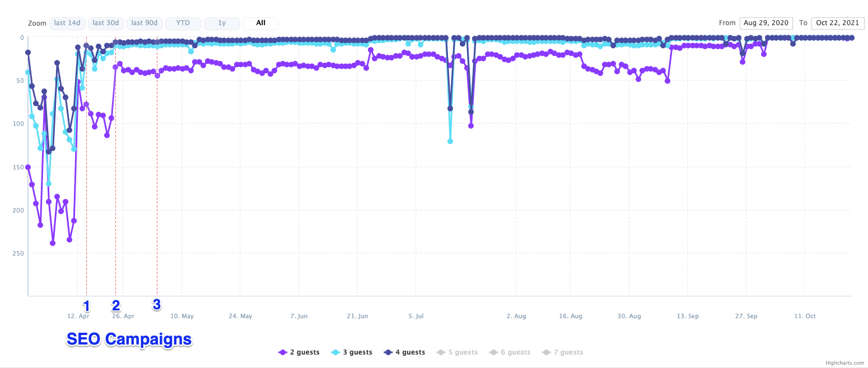Show the 5 guests series
Screen dimensions: 868x368
[x=457, y=352]
